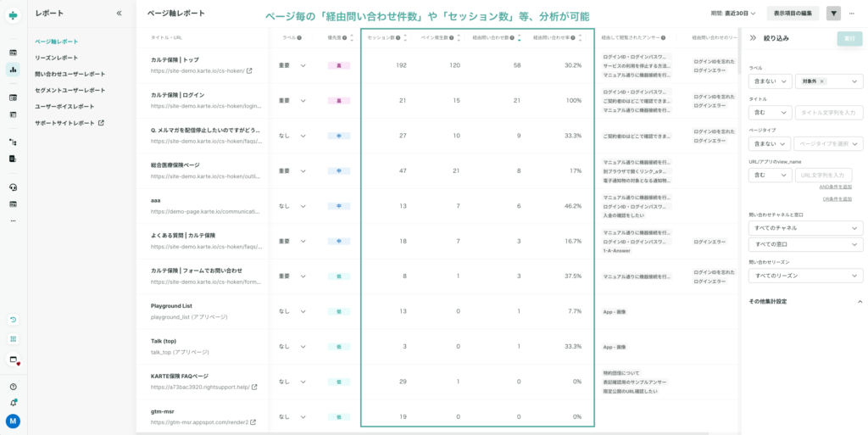The height and width of the screenshot is (435, 868).
Task: Open the three-dot more options menu at top right
Action: pyautogui.click(x=851, y=14)
